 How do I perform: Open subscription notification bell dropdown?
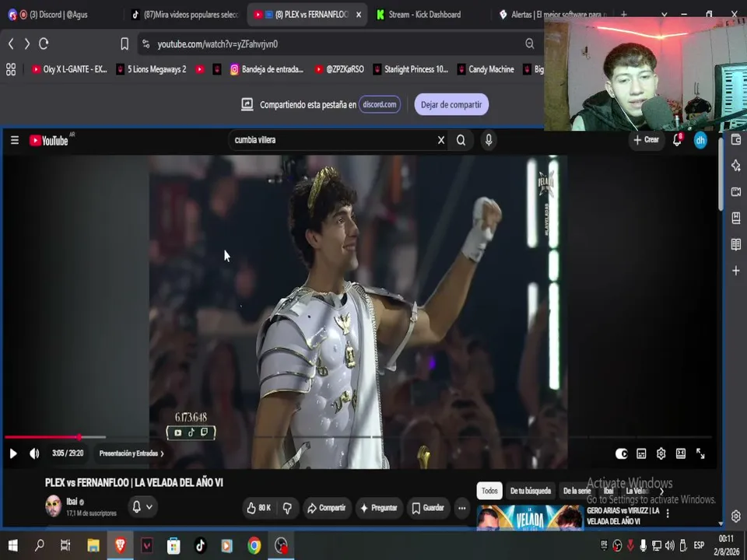142,506
